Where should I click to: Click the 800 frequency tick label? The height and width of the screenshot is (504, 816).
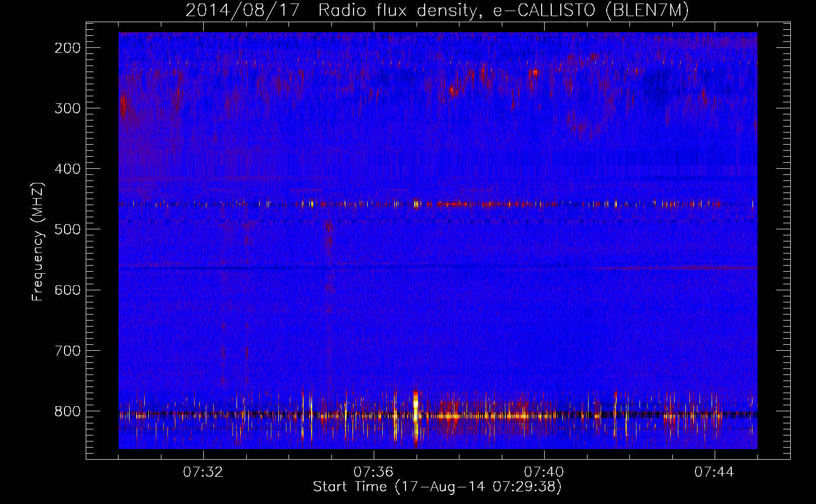click(67, 411)
